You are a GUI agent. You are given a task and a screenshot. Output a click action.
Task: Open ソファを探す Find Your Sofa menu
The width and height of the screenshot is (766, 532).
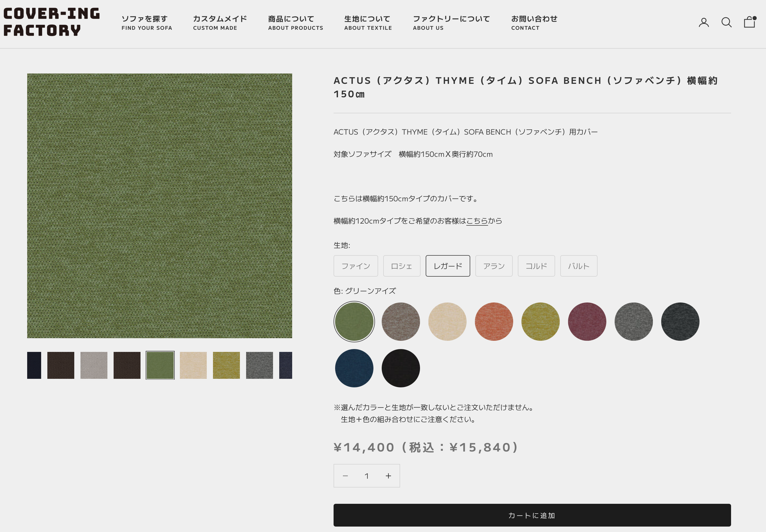click(147, 23)
